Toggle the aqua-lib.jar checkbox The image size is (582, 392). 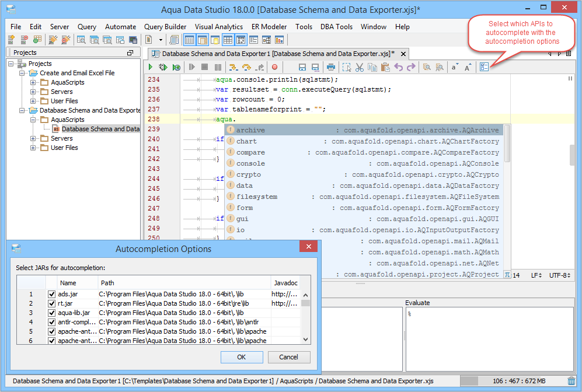(x=51, y=313)
